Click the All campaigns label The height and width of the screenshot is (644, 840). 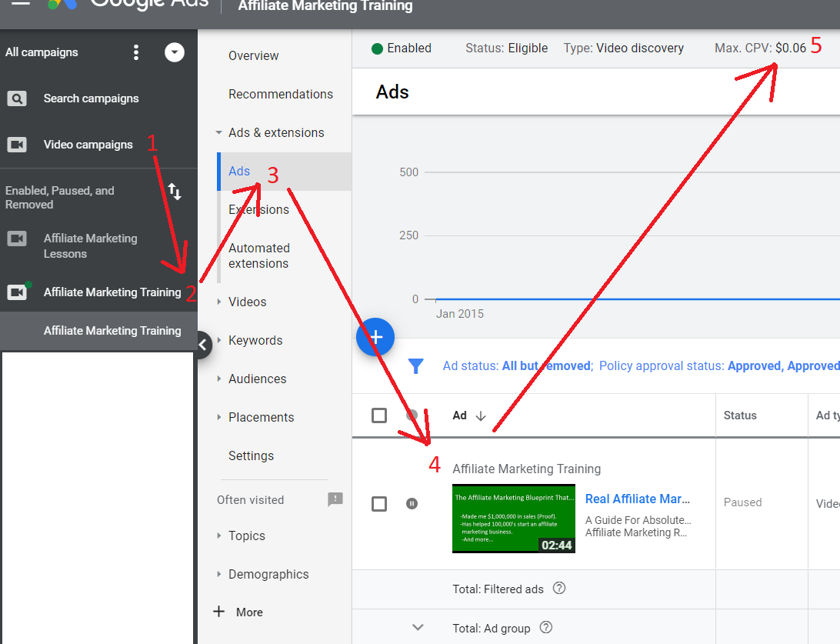point(42,52)
